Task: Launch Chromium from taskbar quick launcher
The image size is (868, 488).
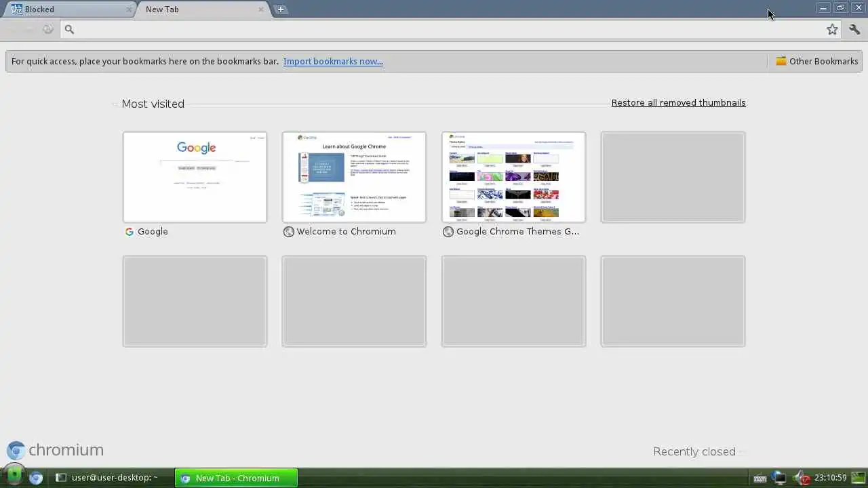Action: pyautogui.click(x=36, y=478)
